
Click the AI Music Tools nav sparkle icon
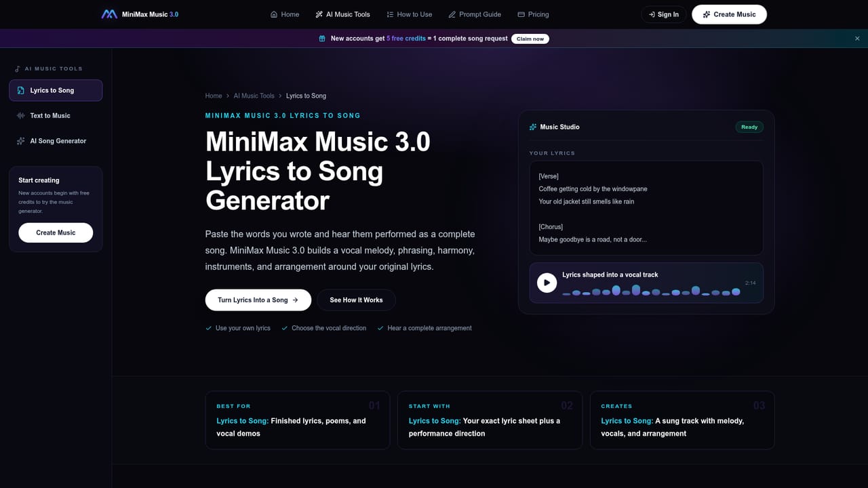coord(319,14)
